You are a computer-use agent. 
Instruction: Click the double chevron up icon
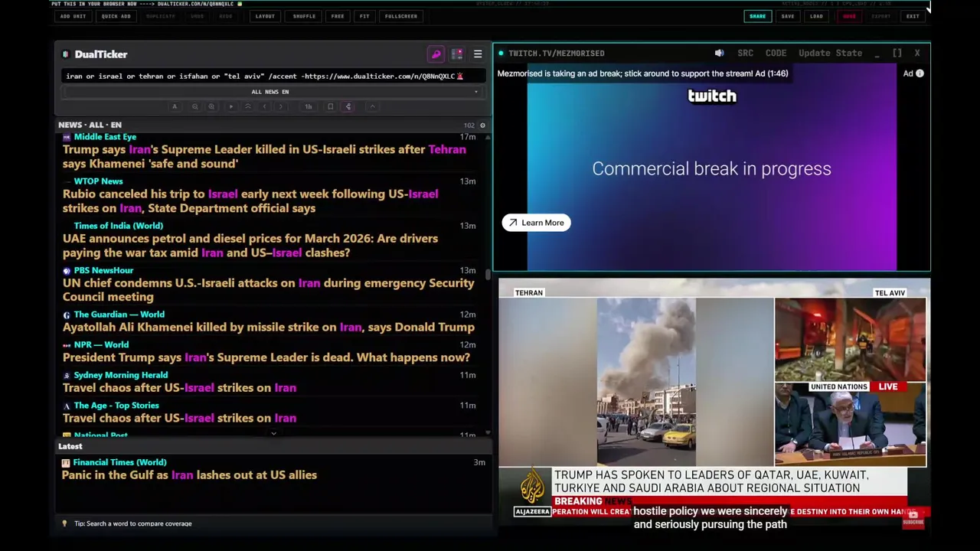247,106
